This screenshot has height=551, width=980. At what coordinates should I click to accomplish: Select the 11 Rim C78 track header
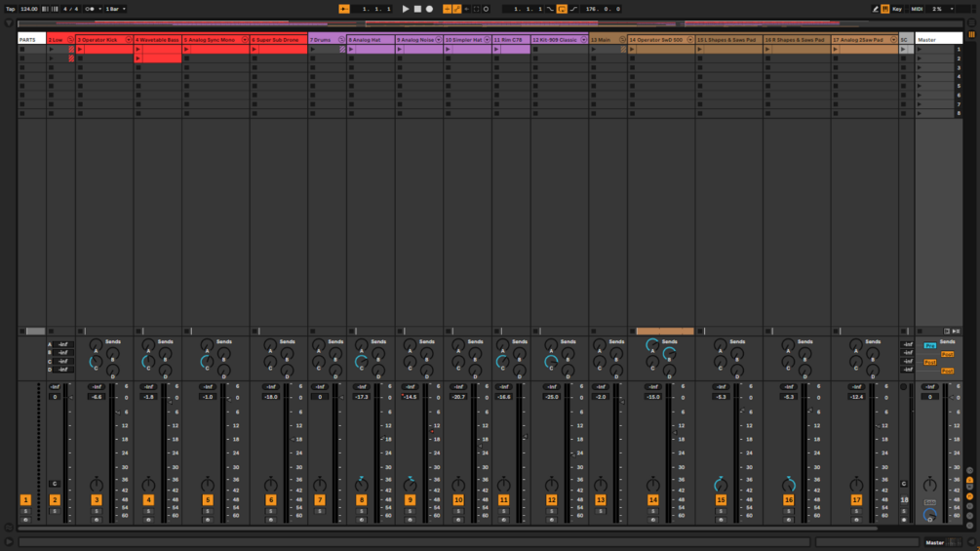point(511,39)
